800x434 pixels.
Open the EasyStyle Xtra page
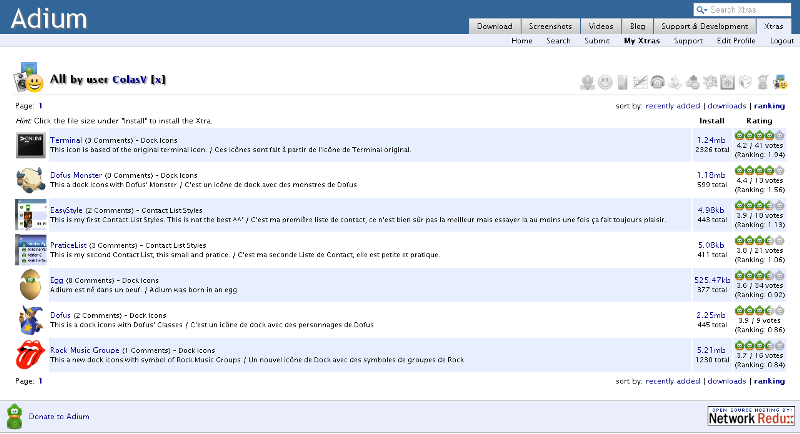pyautogui.click(x=66, y=210)
